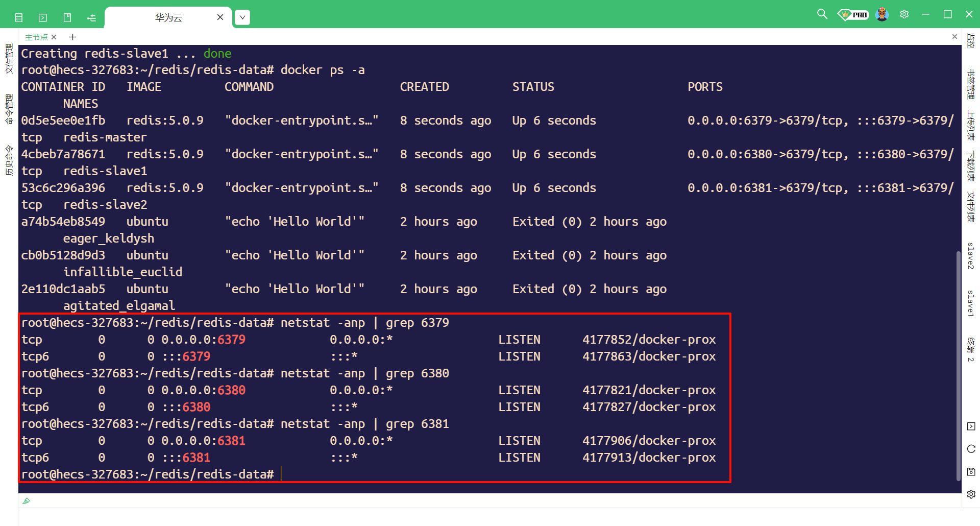Open 下载列表 download list side panel
Screen dimensions: 980x526
pyautogui.click(x=971, y=166)
